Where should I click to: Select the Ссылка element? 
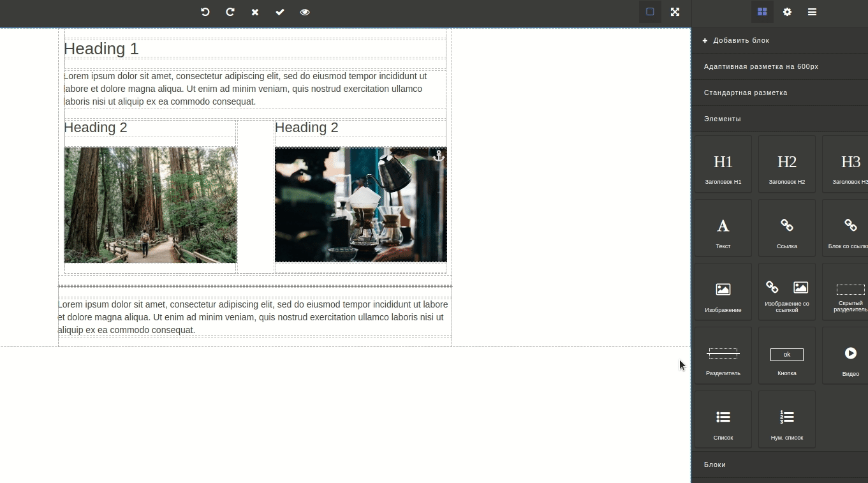click(787, 228)
